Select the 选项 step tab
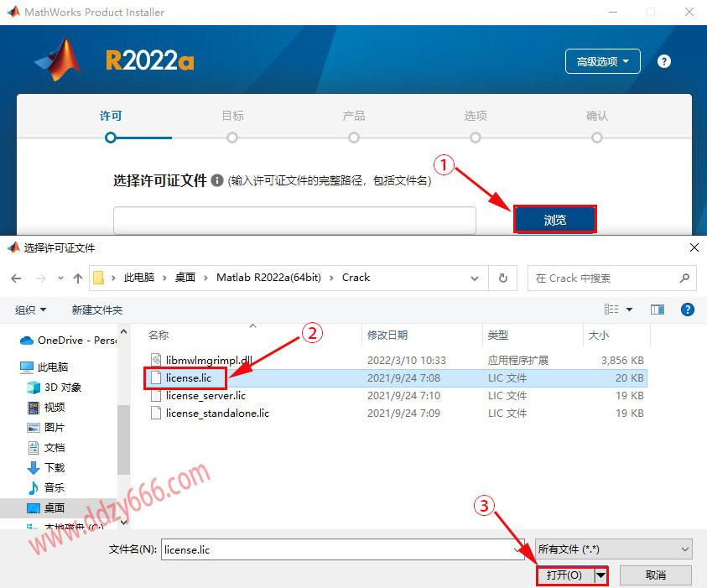The image size is (707, 588). (x=476, y=116)
